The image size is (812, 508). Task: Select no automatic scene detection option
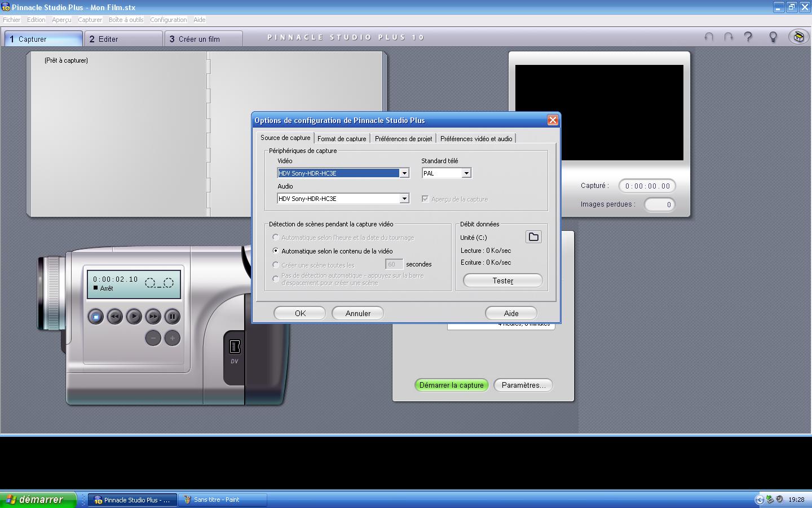276,279
